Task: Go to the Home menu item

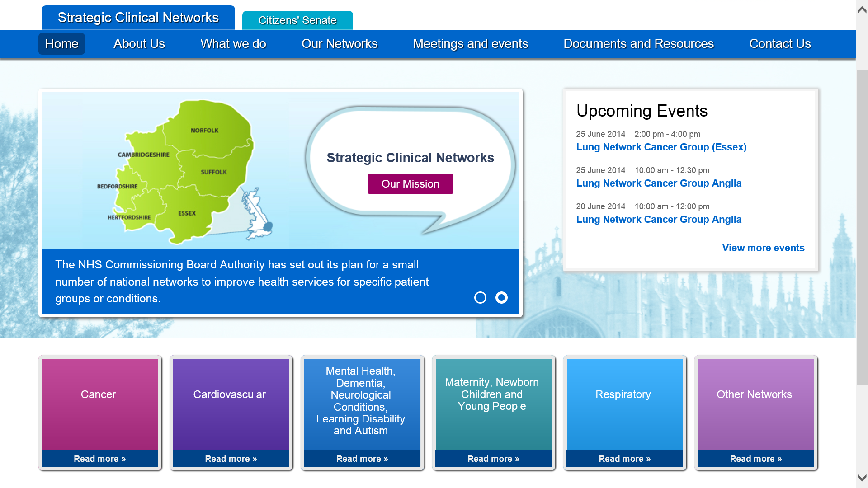Action: (x=62, y=44)
